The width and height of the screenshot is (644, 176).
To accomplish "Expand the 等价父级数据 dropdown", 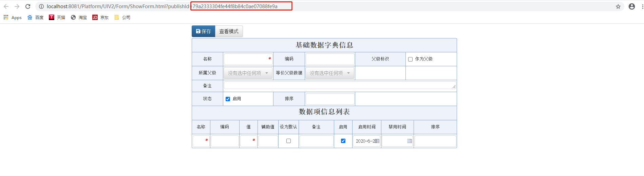I will pyautogui.click(x=329, y=73).
